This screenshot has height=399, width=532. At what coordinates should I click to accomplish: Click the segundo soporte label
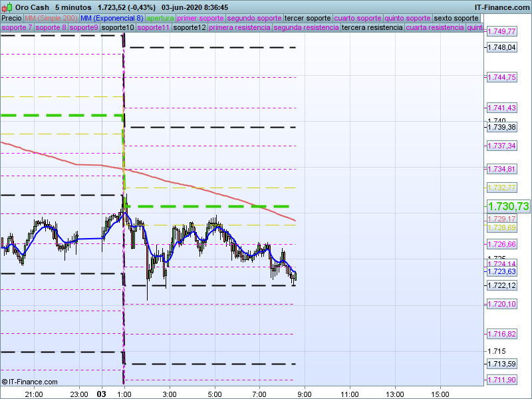click(254, 18)
